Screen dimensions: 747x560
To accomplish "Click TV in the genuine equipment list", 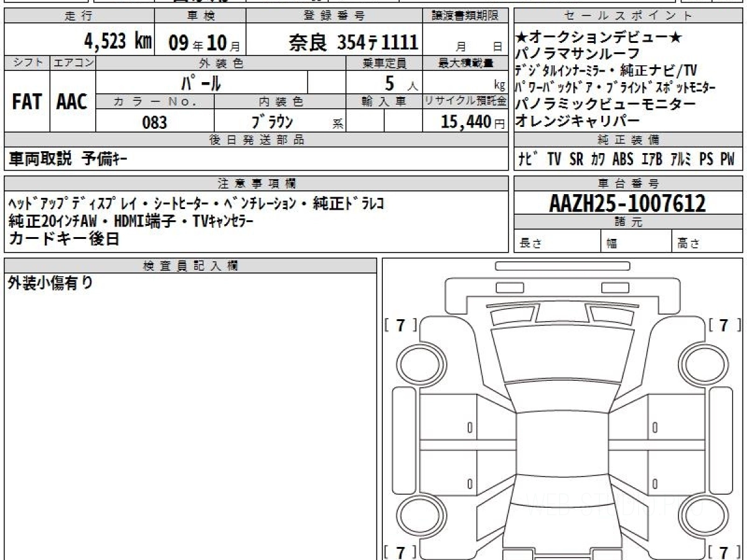I will point(554,160).
